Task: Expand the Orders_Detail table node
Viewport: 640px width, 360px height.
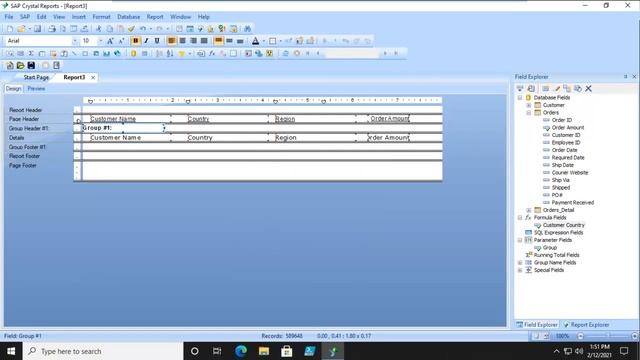Action: (x=529, y=210)
